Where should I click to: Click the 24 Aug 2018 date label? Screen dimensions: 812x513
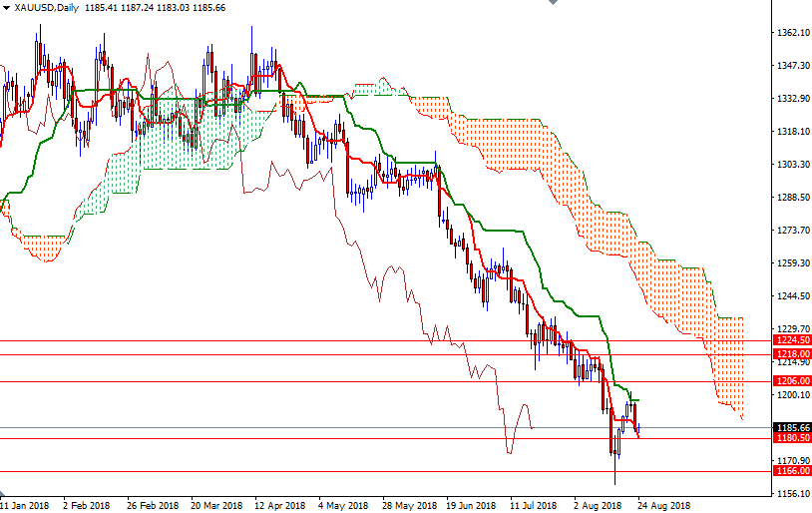coord(666,505)
